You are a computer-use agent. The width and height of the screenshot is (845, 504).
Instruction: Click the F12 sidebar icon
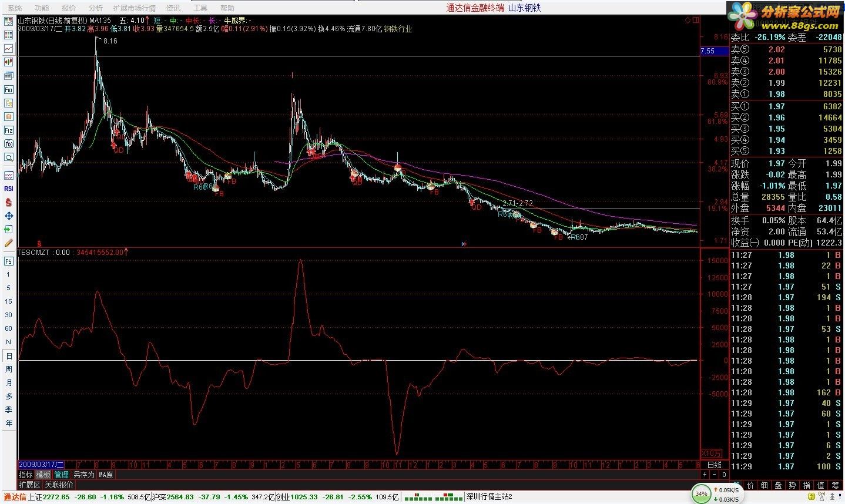pos(9,130)
